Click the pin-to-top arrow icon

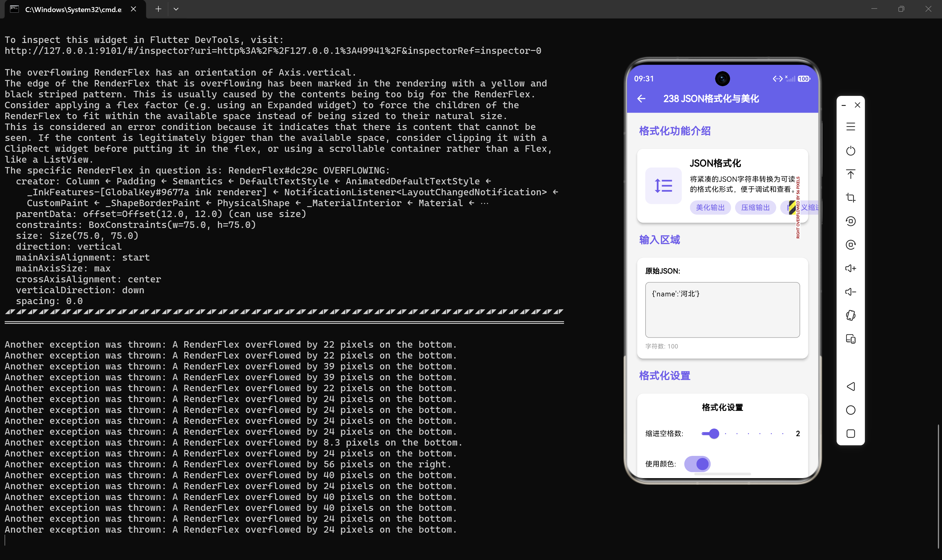[x=850, y=174]
